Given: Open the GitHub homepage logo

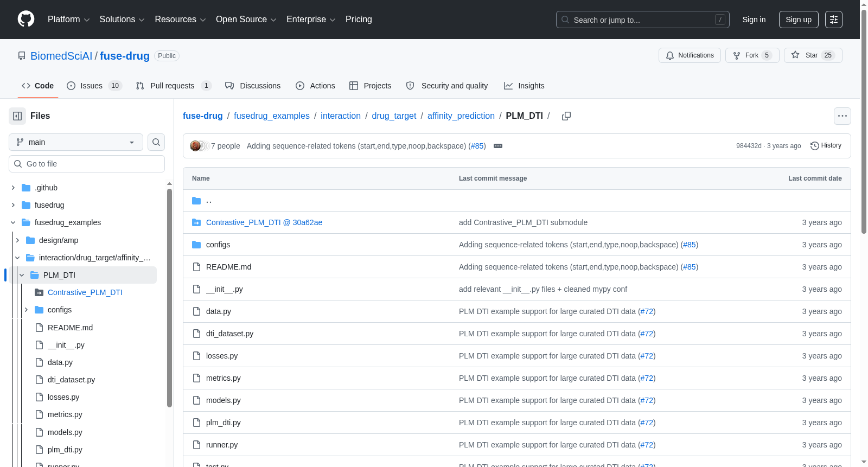Looking at the screenshot, I should (x=26, y=20).
